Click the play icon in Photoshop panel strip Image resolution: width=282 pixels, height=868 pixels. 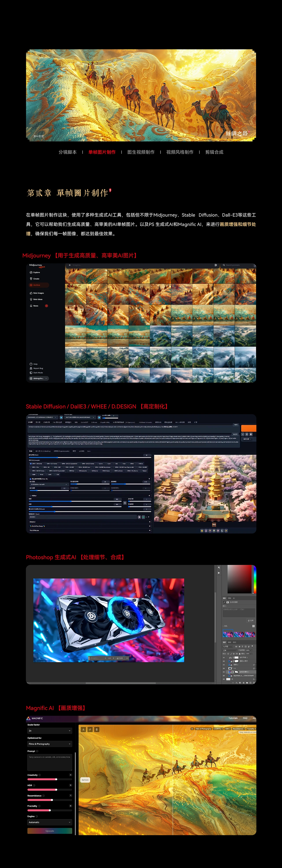(x=219, y=573)
